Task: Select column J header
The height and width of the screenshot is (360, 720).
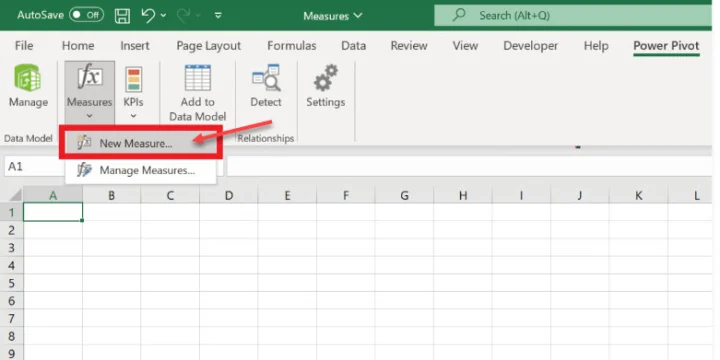Action: pos(580,196)
